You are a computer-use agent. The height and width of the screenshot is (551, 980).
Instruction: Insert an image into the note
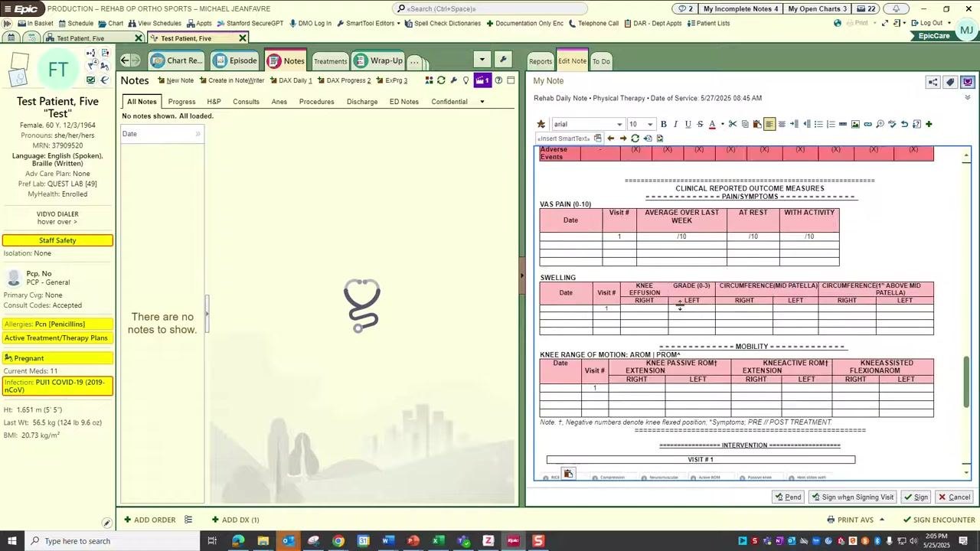click(855, 124)
